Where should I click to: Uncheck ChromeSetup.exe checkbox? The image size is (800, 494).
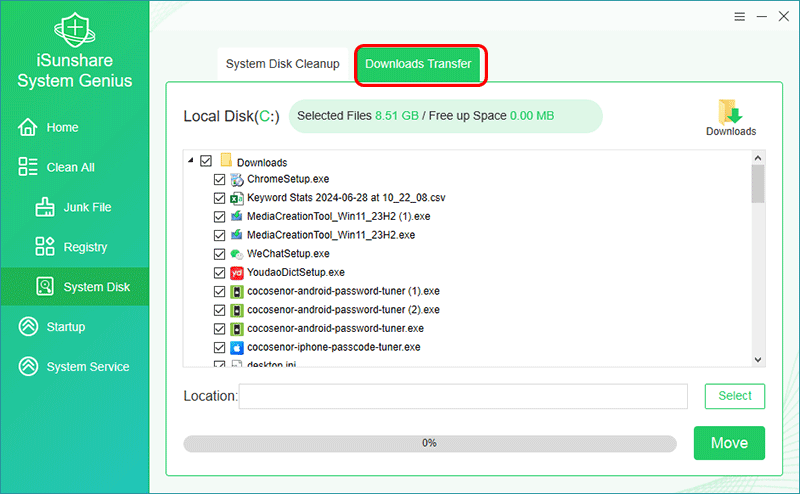point(219,179)
